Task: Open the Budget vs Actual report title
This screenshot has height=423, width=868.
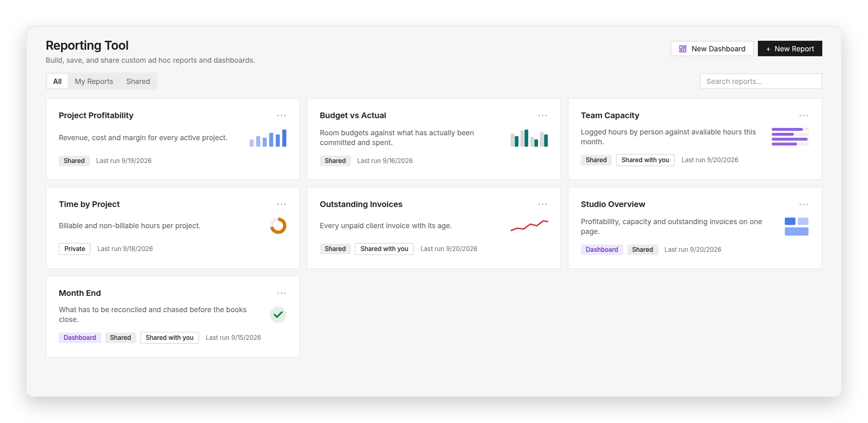Action: point(353,115)
